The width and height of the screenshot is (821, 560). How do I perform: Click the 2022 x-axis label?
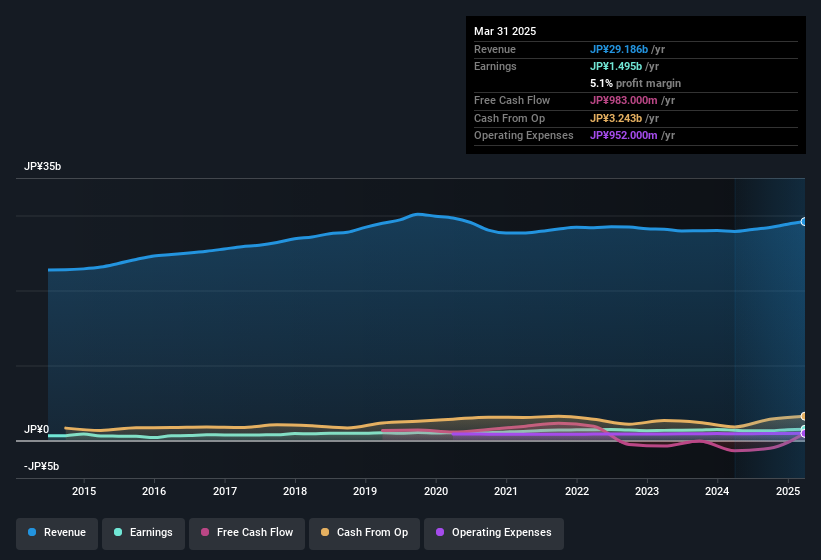(576, 491)
